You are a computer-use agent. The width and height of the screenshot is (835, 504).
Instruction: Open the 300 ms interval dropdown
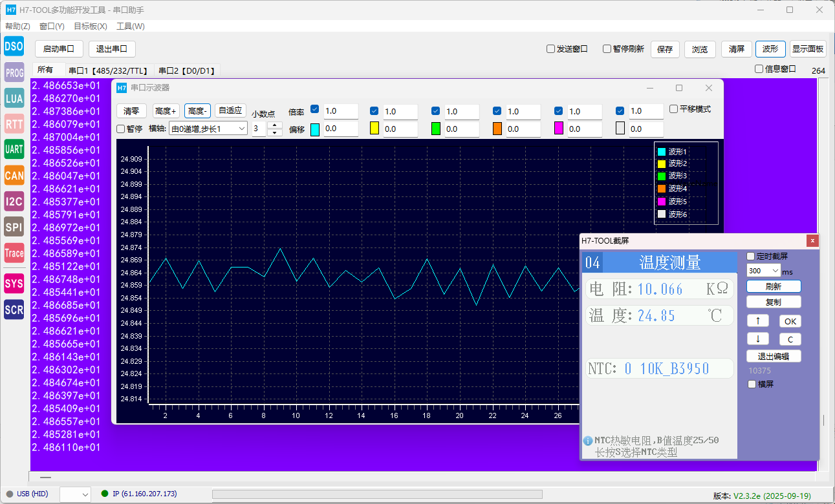[763, 271]
